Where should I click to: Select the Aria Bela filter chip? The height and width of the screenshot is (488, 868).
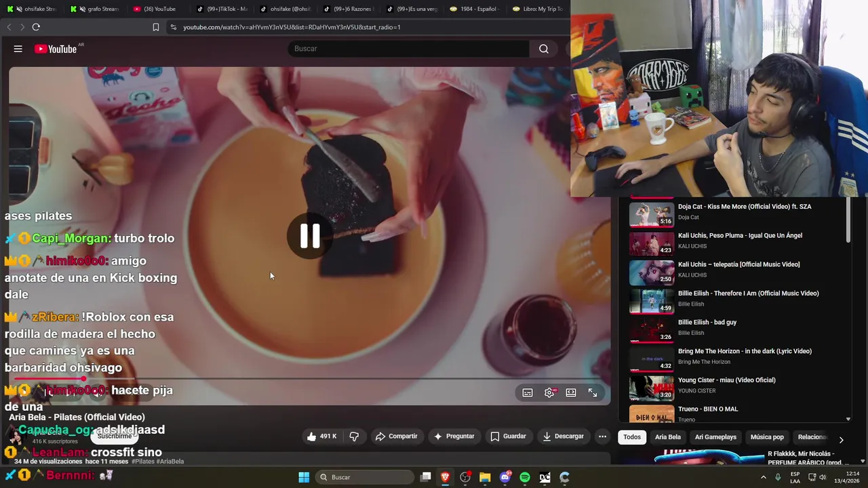[x=668, y=437]
